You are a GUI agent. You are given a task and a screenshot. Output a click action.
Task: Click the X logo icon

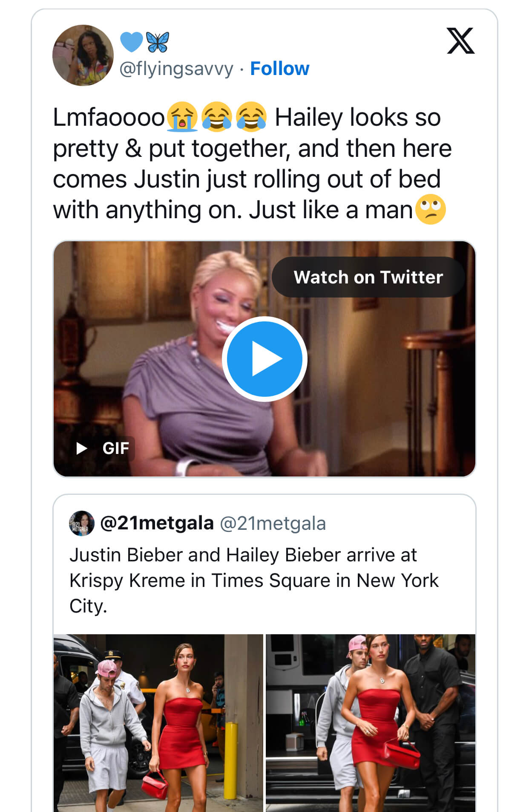pos(460,41)
